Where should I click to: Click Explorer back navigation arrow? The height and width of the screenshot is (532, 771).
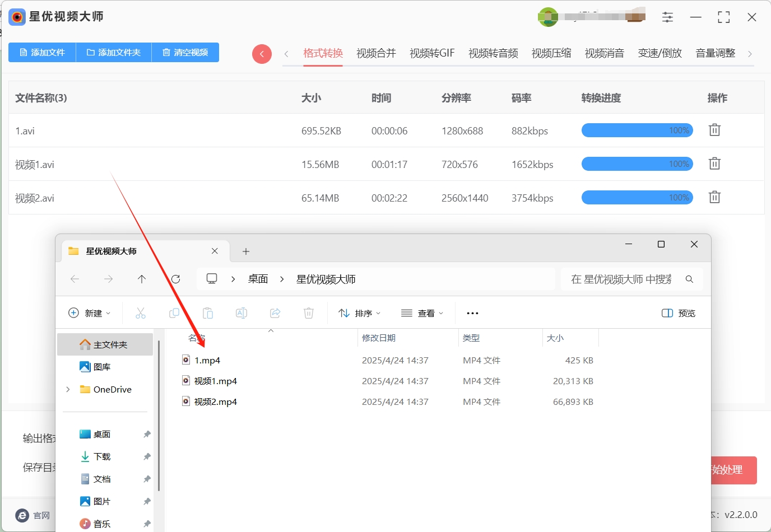75,279
